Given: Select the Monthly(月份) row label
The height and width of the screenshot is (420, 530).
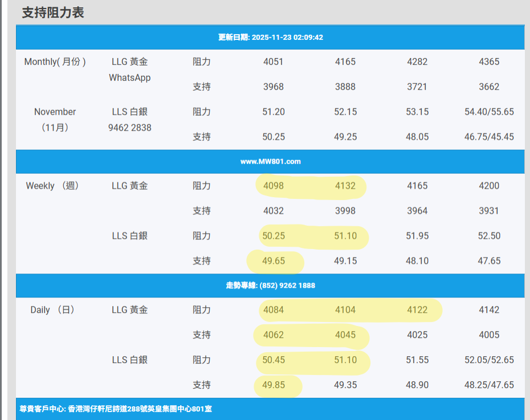Looking at the screenshot, I should pos(55,62).
